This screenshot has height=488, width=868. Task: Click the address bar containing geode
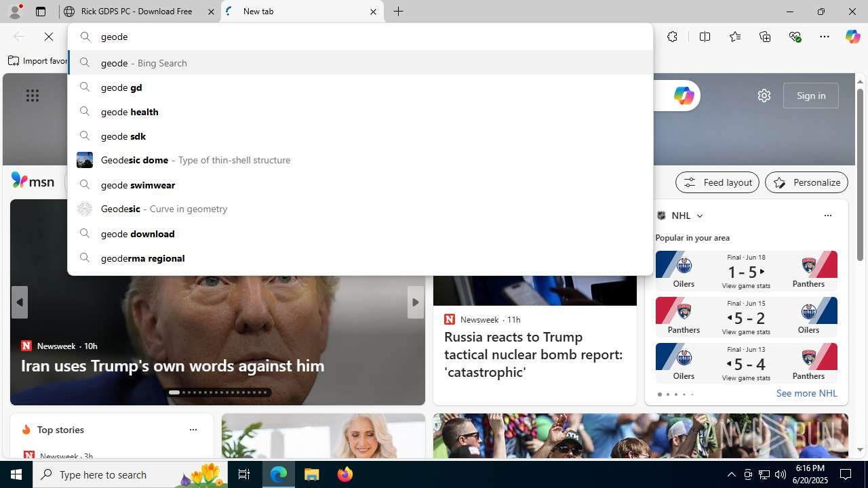coord(360,37)
